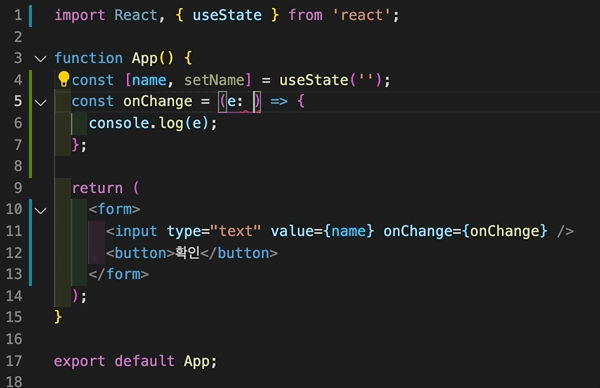Click the {onChange} handler reference
The width and height of the screenshot is (600, 388).
point(504,231)
